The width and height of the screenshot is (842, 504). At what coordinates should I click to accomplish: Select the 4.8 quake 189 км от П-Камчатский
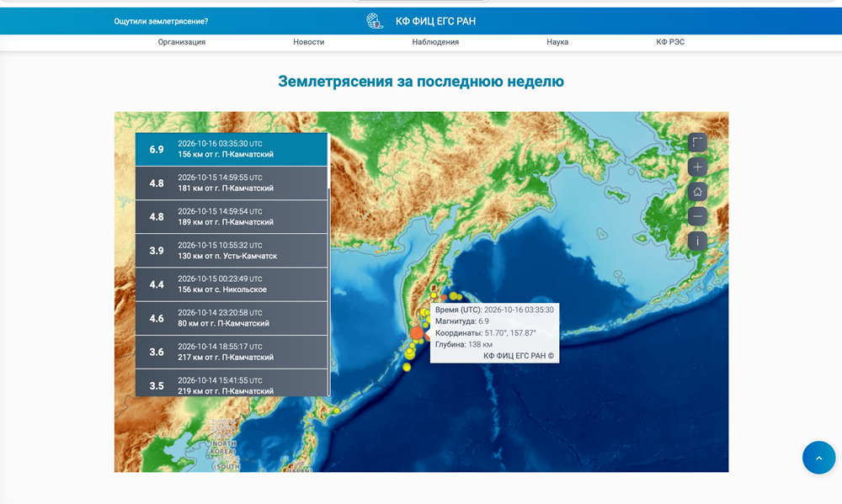point(231,217)
